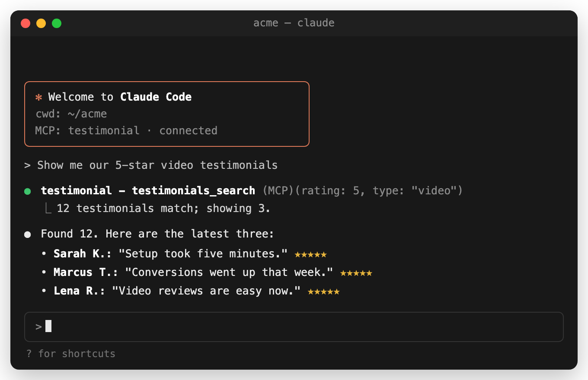Click the five stars after Lena R.'s quote
Viewport: 588px width, 380px height.
[323, 292]
